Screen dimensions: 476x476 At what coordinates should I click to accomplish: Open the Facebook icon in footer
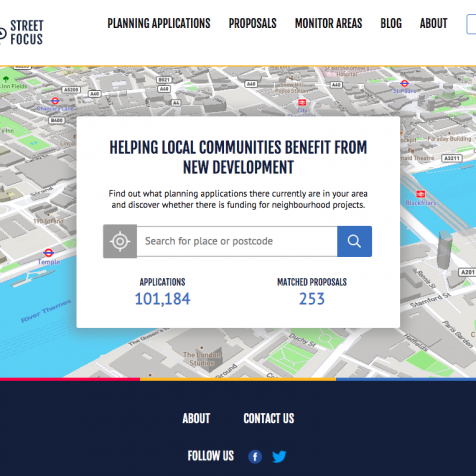point(255,456)
